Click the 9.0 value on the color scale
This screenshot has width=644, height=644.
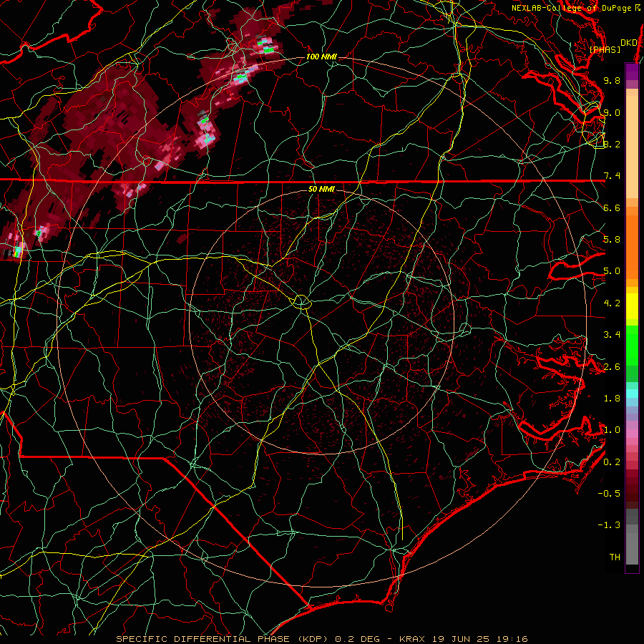(612, 112)
